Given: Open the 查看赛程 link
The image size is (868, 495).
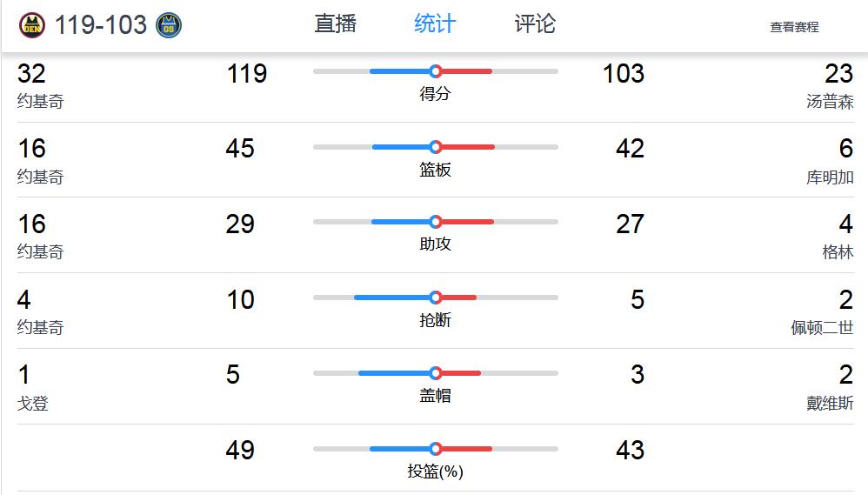Looking at the screenshot, I should (x=794, y=27).
